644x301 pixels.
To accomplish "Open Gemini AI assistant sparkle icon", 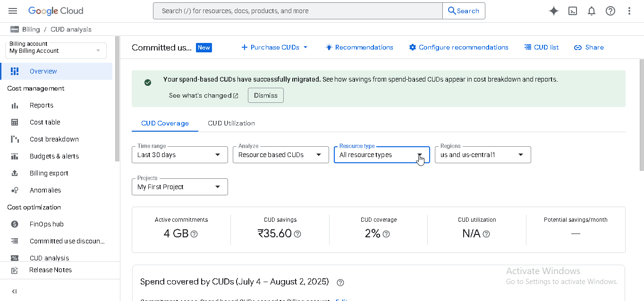I will [x=554, y=11].
